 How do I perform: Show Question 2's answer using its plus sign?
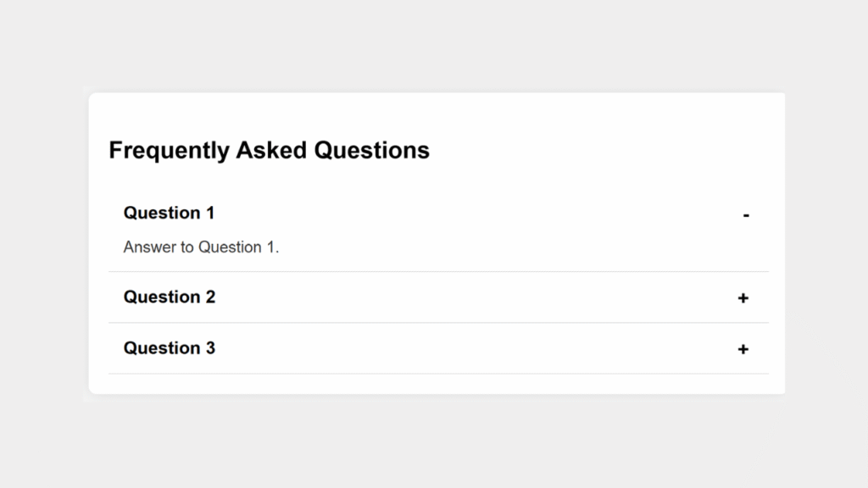coord(743,298)
